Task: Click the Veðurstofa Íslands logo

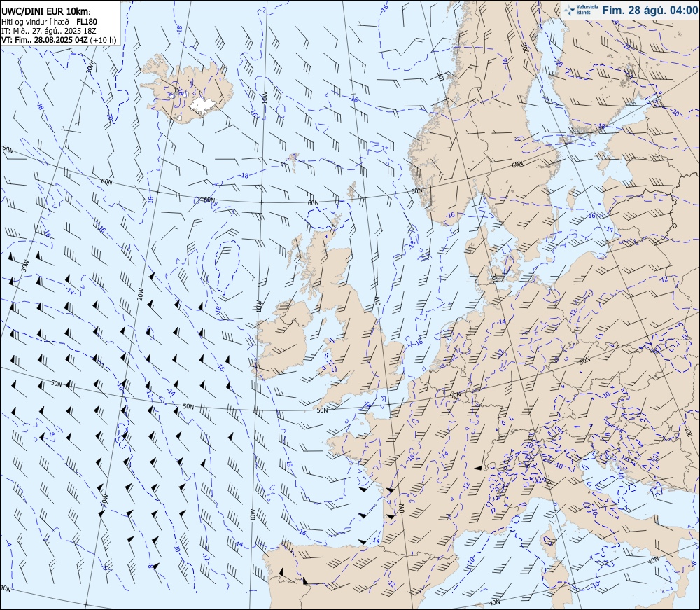Action: point(581,11)
